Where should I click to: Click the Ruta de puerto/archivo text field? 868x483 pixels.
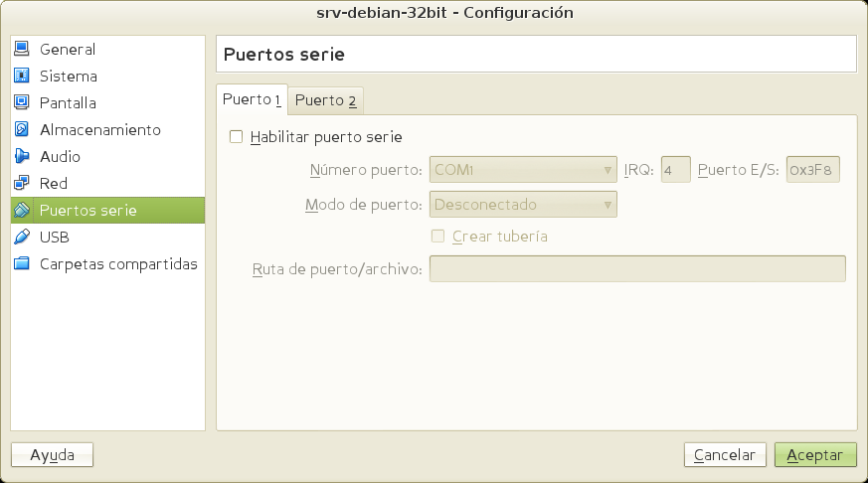coord(636,269)
